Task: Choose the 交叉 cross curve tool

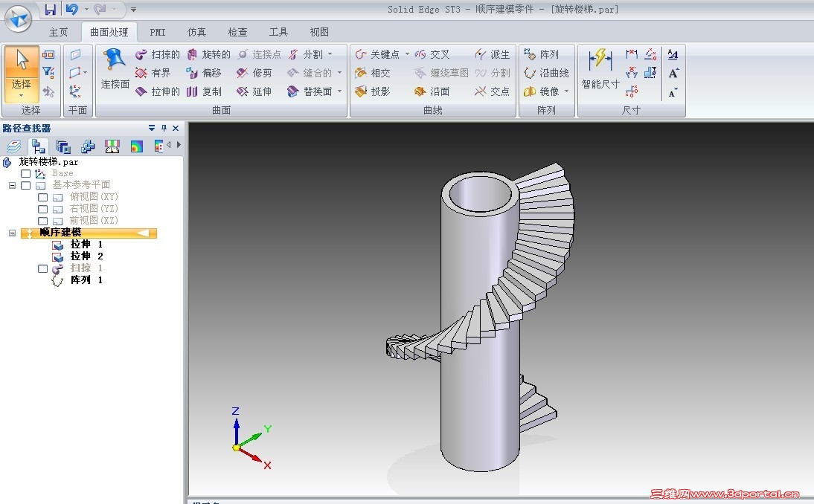Action: [x=432, y=54]
